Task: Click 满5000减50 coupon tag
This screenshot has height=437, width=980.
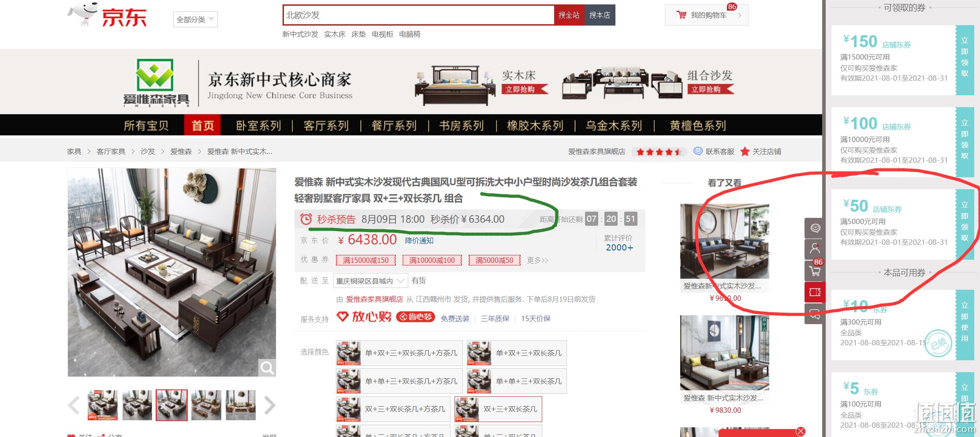Action: click(495, 260)
